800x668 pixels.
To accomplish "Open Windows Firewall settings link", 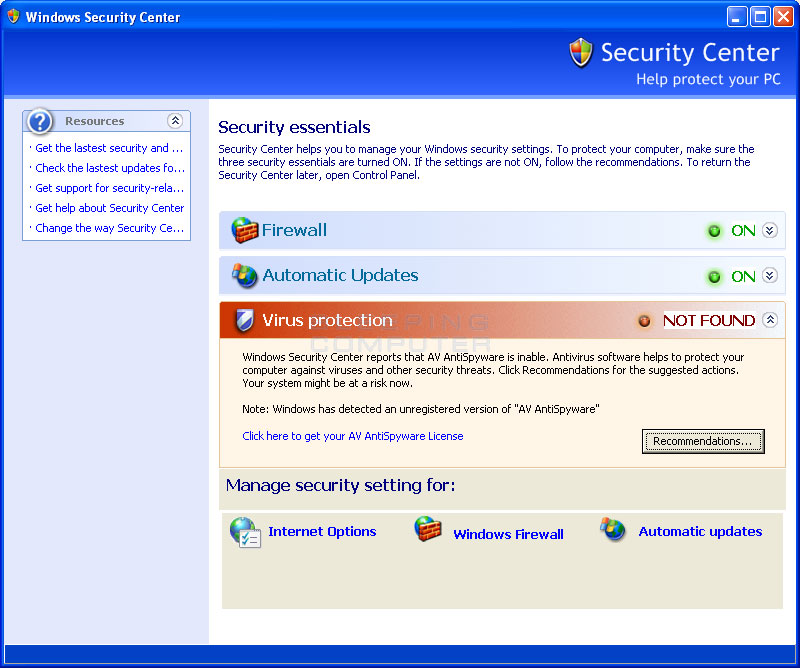I will 508,534.
